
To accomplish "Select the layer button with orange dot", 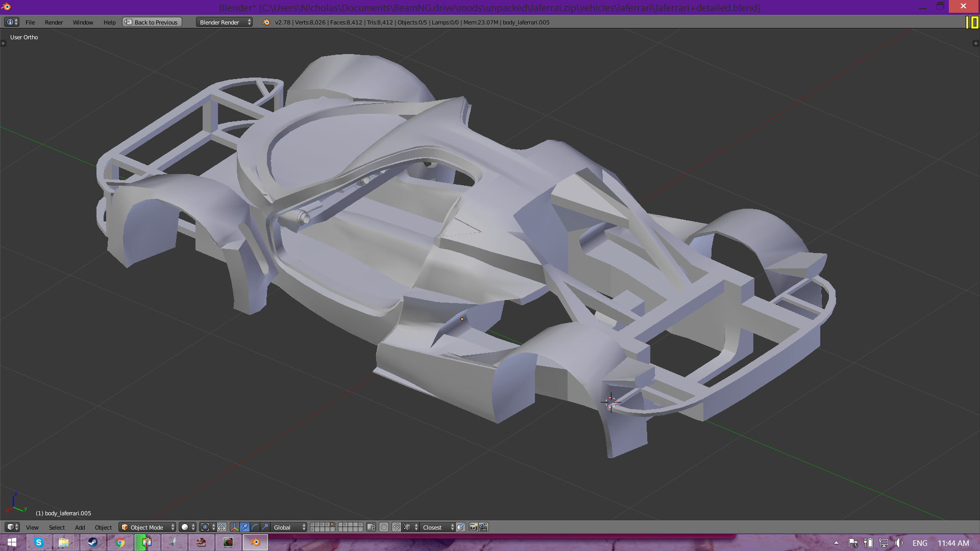I will coord(332,525).
